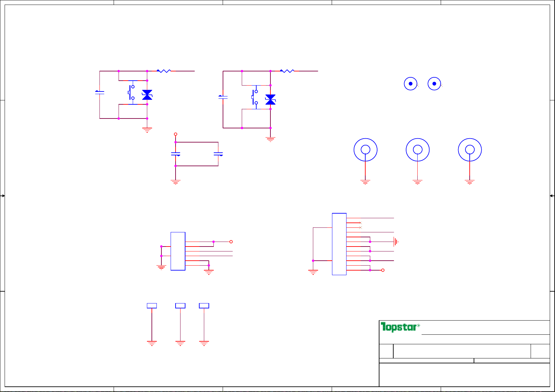Click the ground symbol under the right switch circuit

pos(270,140)
